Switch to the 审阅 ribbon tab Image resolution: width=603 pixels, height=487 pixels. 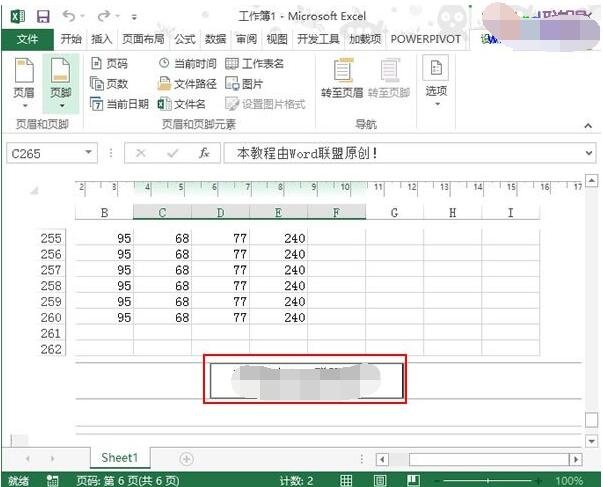246,39
